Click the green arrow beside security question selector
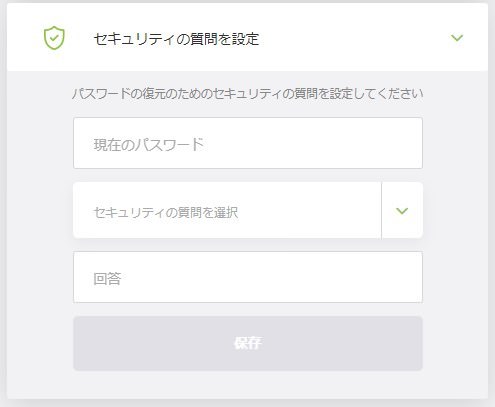 402,211
